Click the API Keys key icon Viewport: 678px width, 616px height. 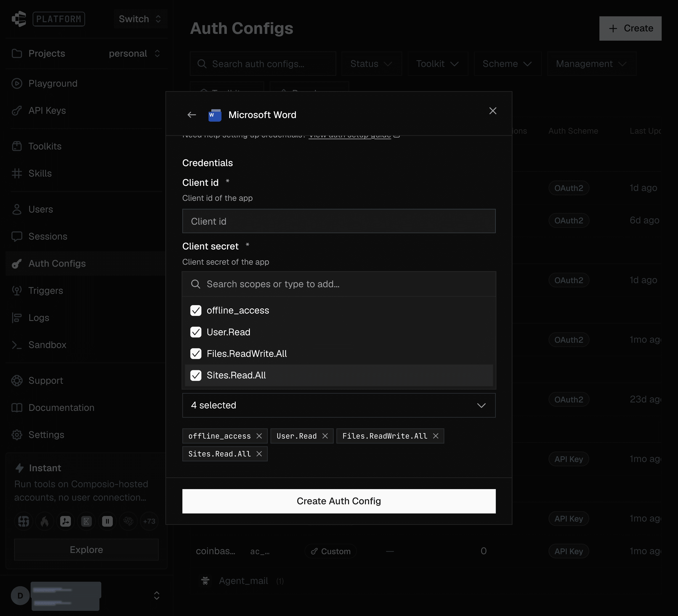[x=17, y=110]
